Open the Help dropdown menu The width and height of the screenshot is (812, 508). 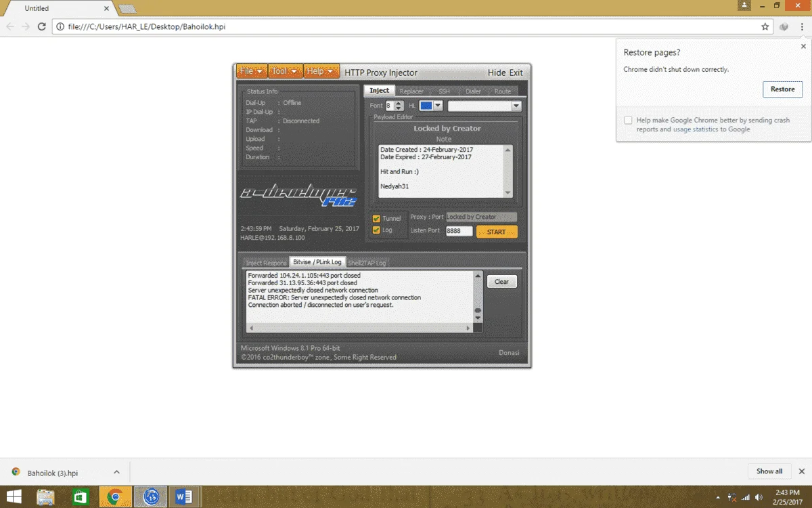321,72
